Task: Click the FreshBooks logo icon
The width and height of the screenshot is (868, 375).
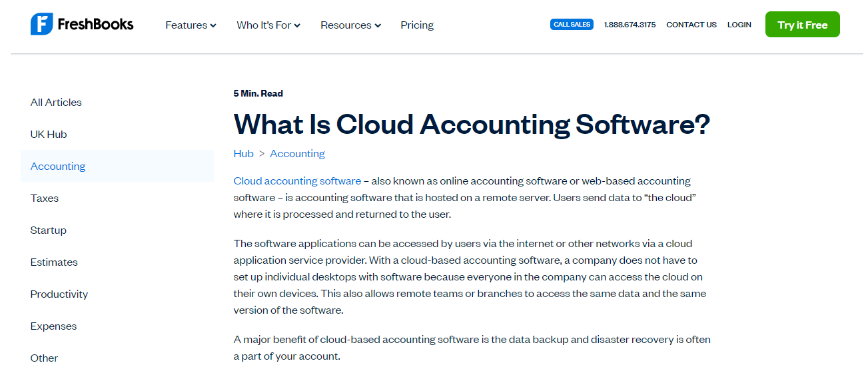Action: pos(41,25)
